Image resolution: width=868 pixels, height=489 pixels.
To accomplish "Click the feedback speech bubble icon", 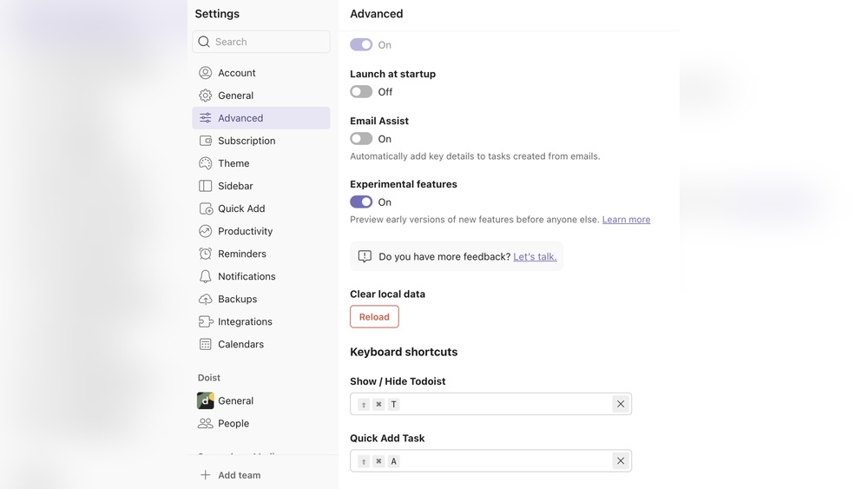I will [365, 256].
